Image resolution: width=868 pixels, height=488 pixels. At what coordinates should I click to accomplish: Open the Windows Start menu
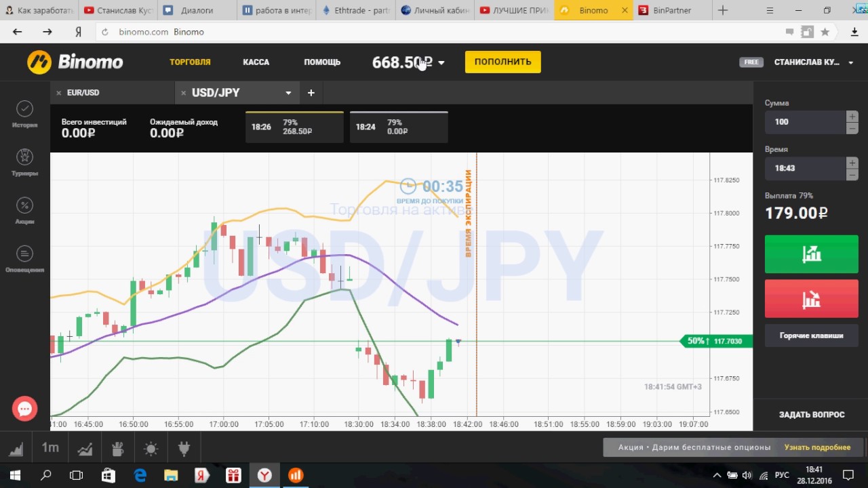[15, 475]
